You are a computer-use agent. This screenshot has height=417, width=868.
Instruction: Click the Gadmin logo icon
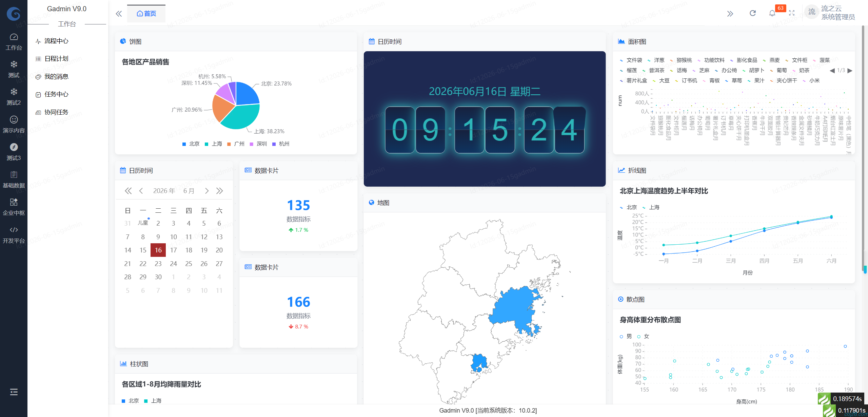point(14,14)
